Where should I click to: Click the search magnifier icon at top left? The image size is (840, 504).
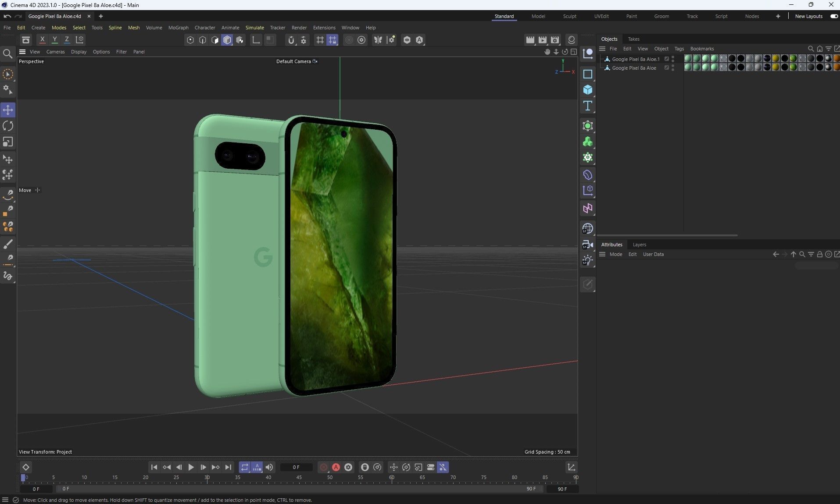(7, 53)
